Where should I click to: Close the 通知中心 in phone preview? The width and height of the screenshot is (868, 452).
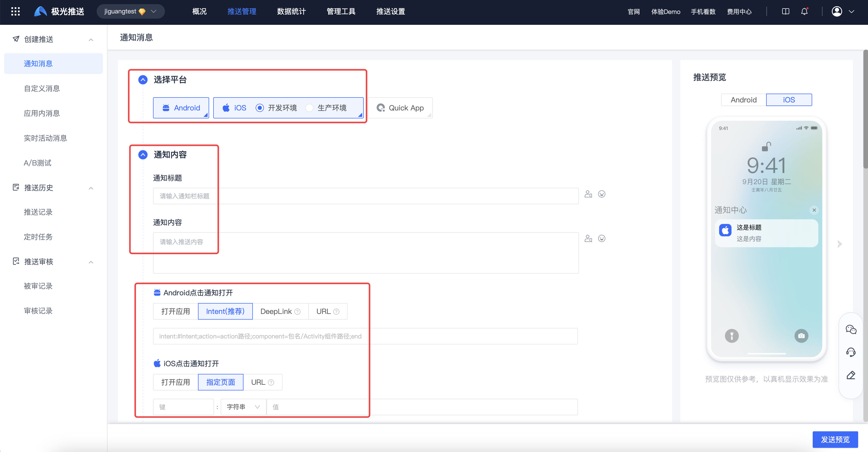tap(814, 210)
